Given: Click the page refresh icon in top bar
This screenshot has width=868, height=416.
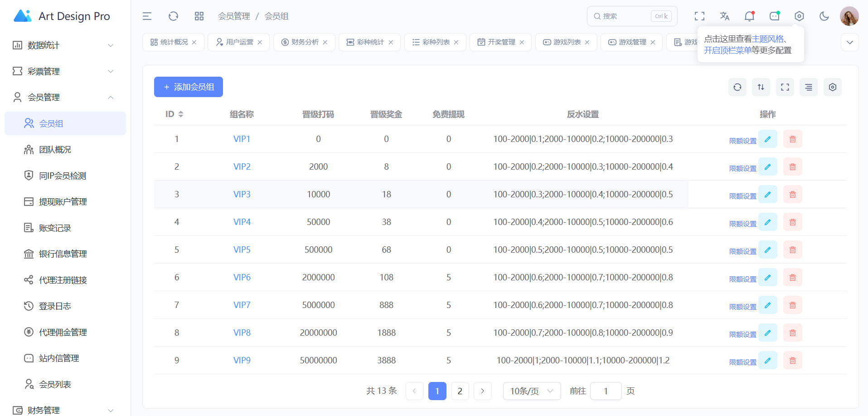Looking at the screenshot, I should 173,16.
